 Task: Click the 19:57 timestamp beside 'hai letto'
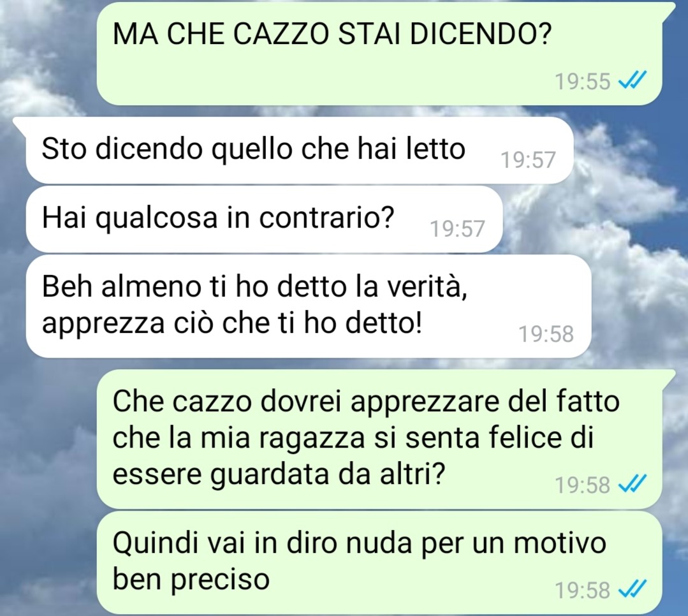tap(529, 159)
